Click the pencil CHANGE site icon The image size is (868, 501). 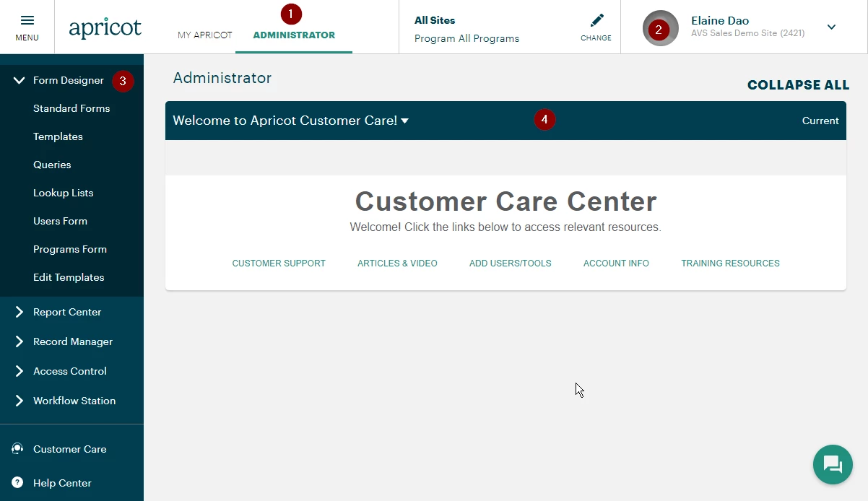[x=596, y=20]
